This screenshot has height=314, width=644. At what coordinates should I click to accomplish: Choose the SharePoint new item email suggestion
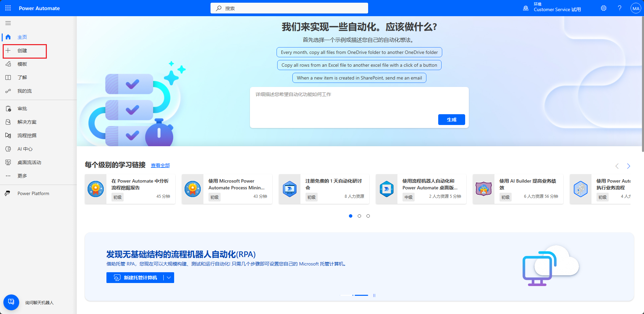click(359, 78)
